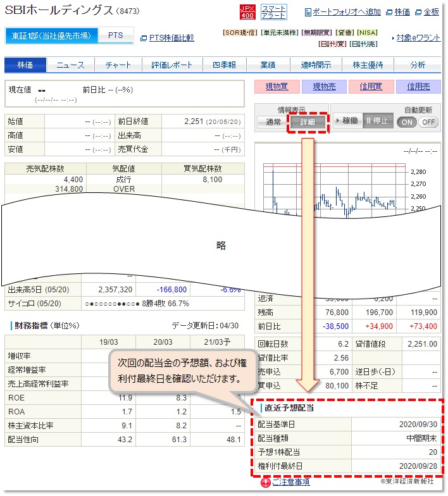Open the 全板 popup link

(432, 12)
